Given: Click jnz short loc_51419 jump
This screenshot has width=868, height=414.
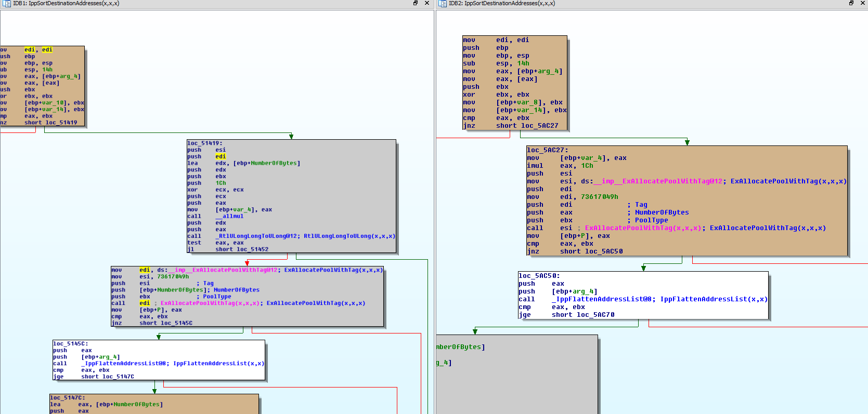Looking at the screenshot, I should [38, 123].
